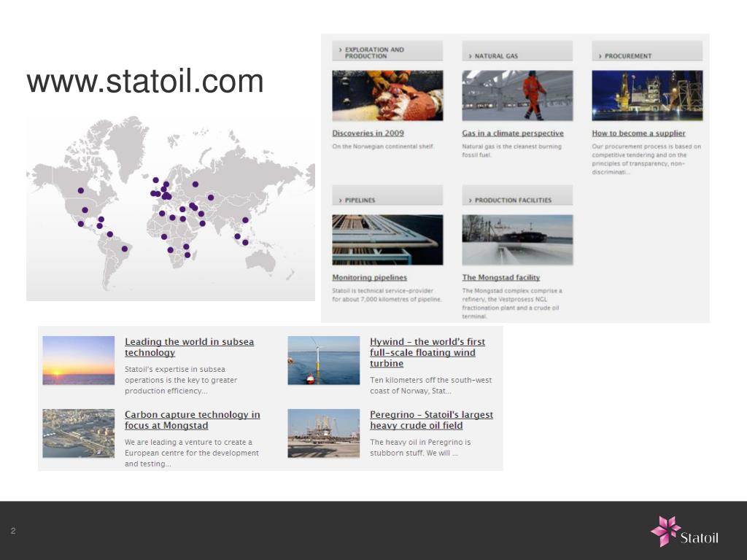This screenshot has width=747, height=560.
Task: Open 'Leading the world in subsea technology' link
Action: coord(189,347)
